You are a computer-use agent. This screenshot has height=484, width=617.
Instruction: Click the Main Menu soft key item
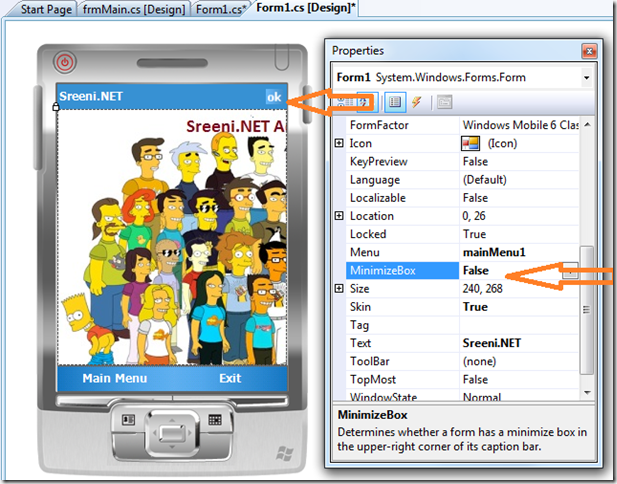click(x=115, y=378)
